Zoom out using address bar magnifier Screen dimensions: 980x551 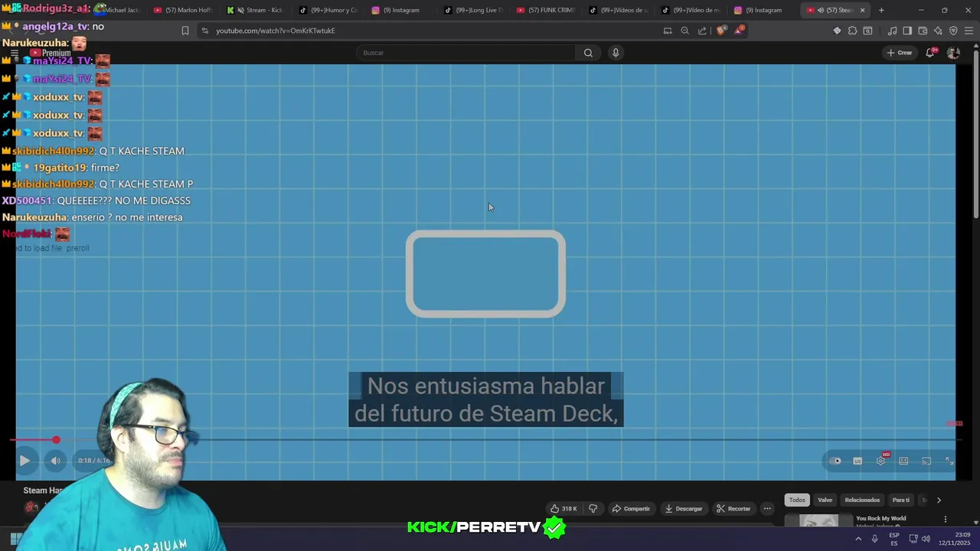coord(684,31)
